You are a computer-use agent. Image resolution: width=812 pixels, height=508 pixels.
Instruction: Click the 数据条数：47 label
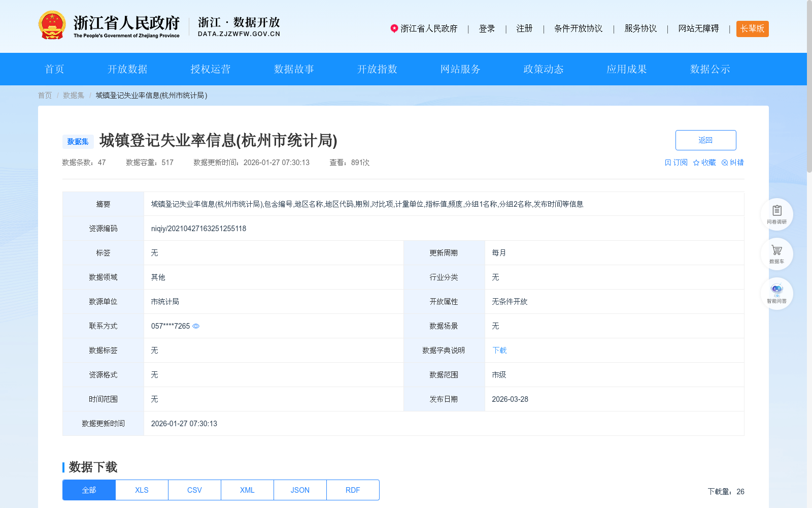pyautogui.click(x=84, y=163)
